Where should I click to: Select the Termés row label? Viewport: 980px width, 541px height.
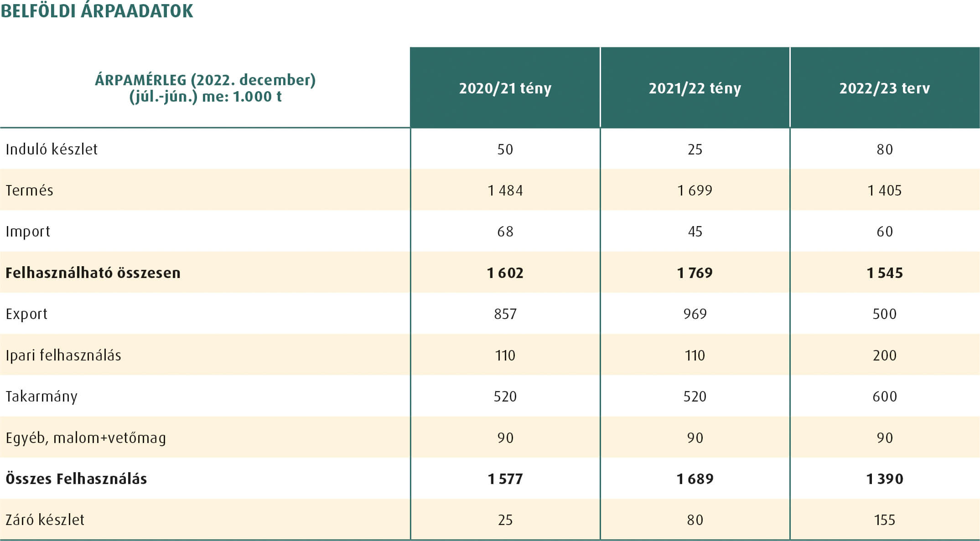coord(29,191)
